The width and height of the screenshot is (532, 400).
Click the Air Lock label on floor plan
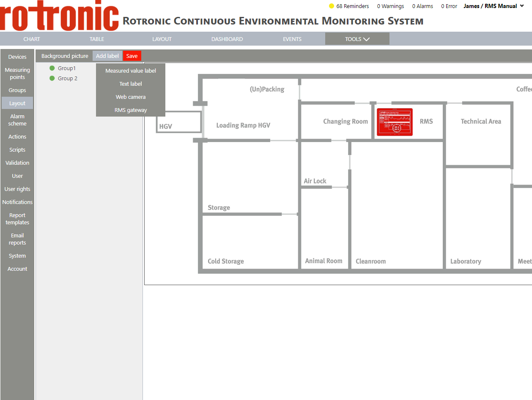pyautogui.click(x=315, y=181)
